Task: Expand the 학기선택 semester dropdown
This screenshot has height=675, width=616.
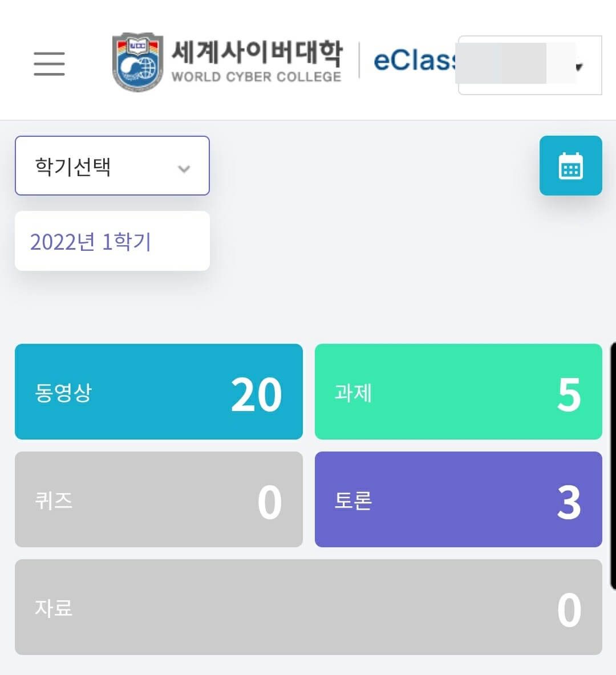Action: (112, 166)
